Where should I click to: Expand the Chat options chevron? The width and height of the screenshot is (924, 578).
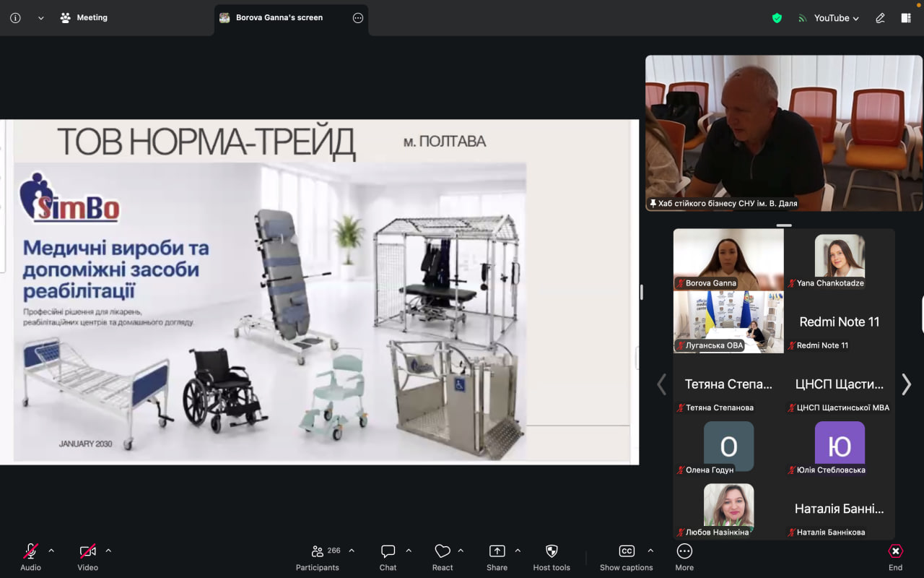409,551
